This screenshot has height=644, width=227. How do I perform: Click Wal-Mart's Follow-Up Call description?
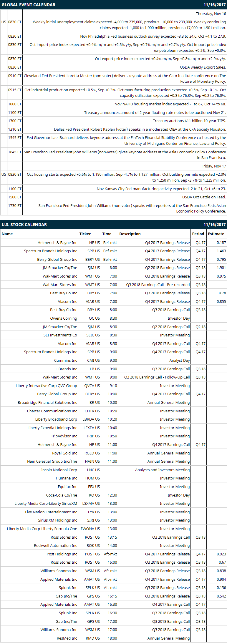tap(157, 377)
